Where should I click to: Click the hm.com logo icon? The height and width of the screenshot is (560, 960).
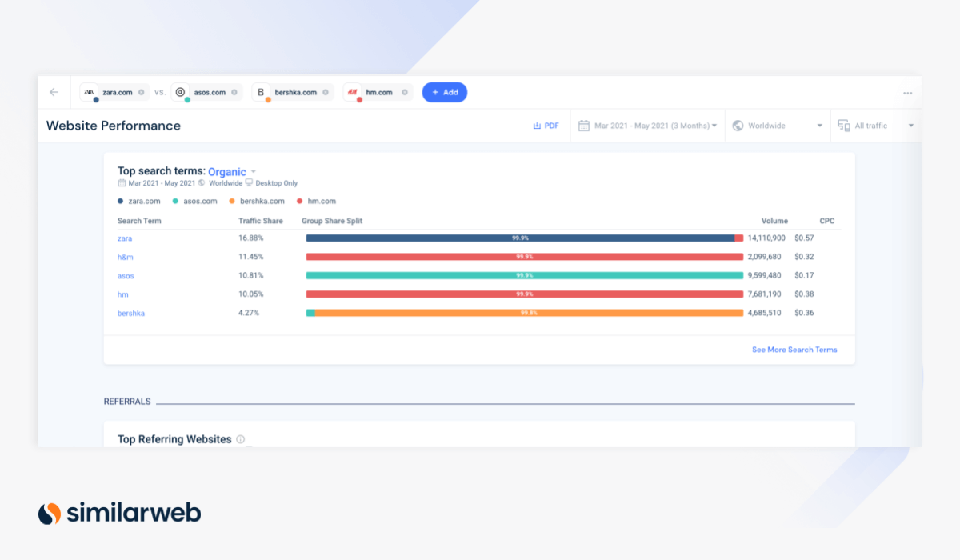(x=352, y=92)
